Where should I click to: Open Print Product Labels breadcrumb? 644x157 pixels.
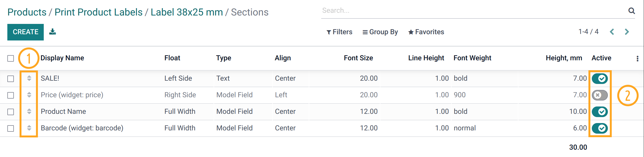(98, 12)
